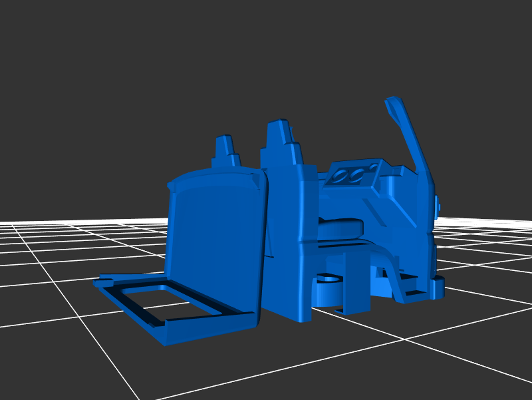Click the right circular hole on the top panel
Viewport: 532px width, 400px height.
pos(359,175)
